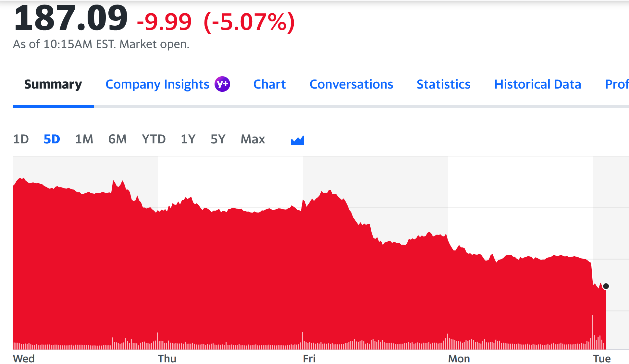
Task: Click the 187.09 stock price
Action: [71, 18]
